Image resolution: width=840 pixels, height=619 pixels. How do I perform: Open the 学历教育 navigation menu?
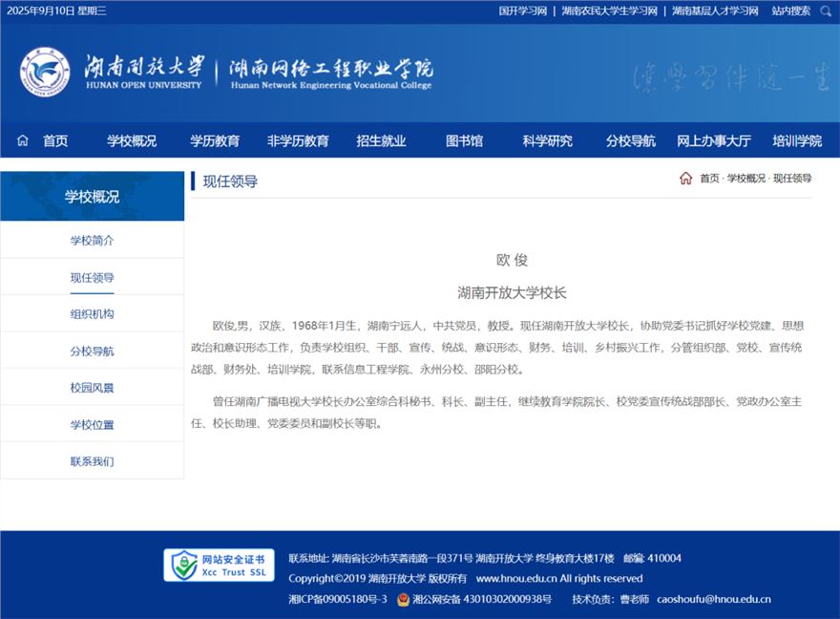coord(215,140)
